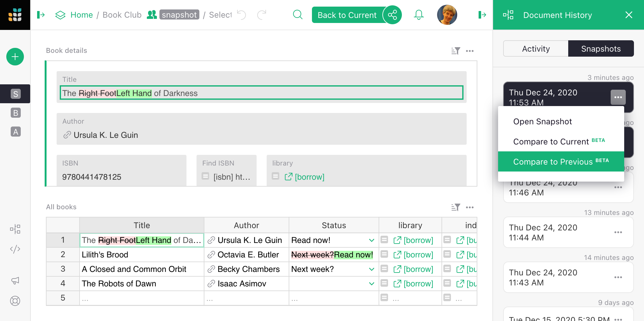Image resolution: width=644 pixels, height=321 pixels.
Task: Toggle the right side panel open
Action: coord(482,15)
